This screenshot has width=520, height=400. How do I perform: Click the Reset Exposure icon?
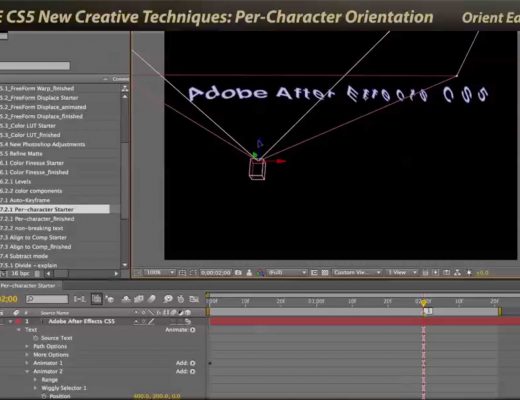[x=469, y=273]
